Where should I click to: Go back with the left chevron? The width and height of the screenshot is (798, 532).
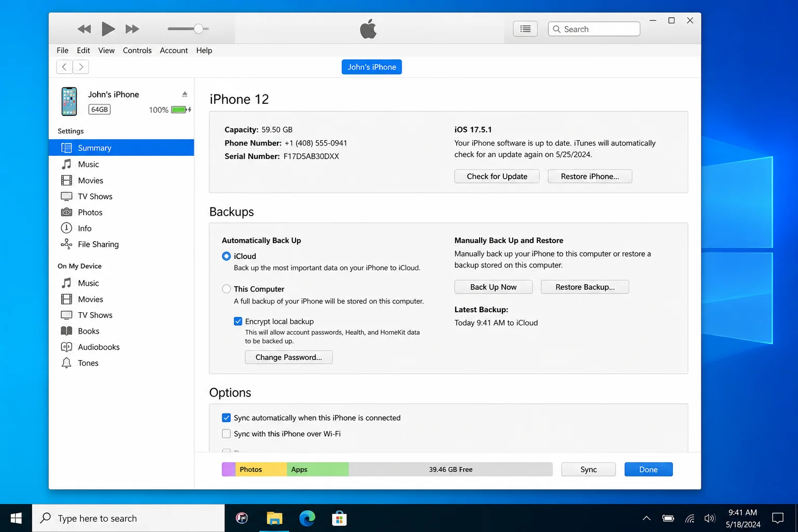pyautogui.click(x=64, y=67)
